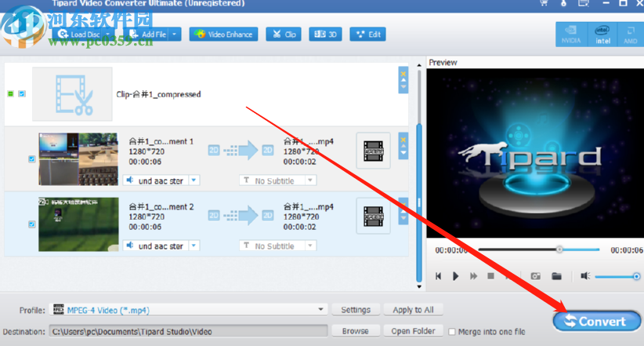
Task: Select the Clip-合并1_compressed title text
Action: [x=158, y=94]
